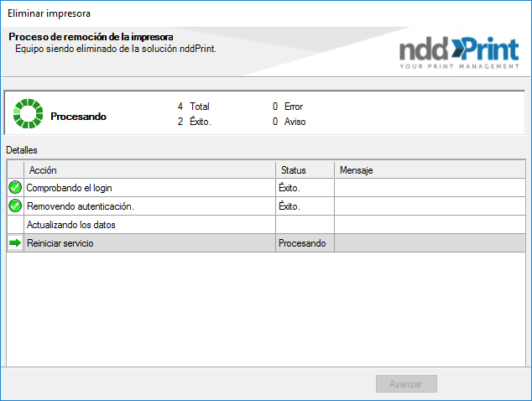The width and height of the screenshot is (532, 401).
Task: Select the Reiniciar servicio row
Action: (266, 243)
